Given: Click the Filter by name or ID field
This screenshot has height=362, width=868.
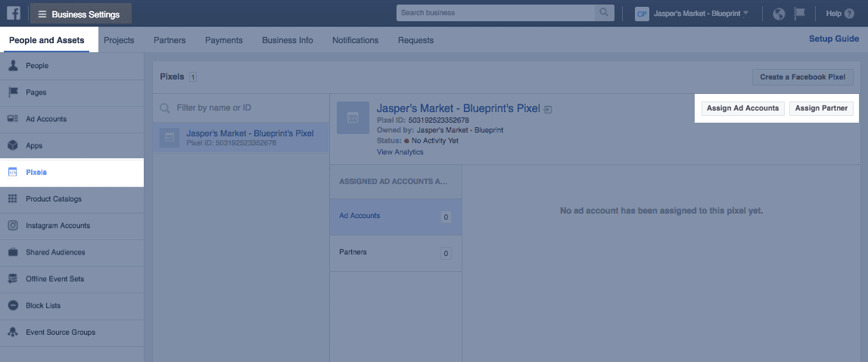Looking at the screenshot, I should click(242, 108).
